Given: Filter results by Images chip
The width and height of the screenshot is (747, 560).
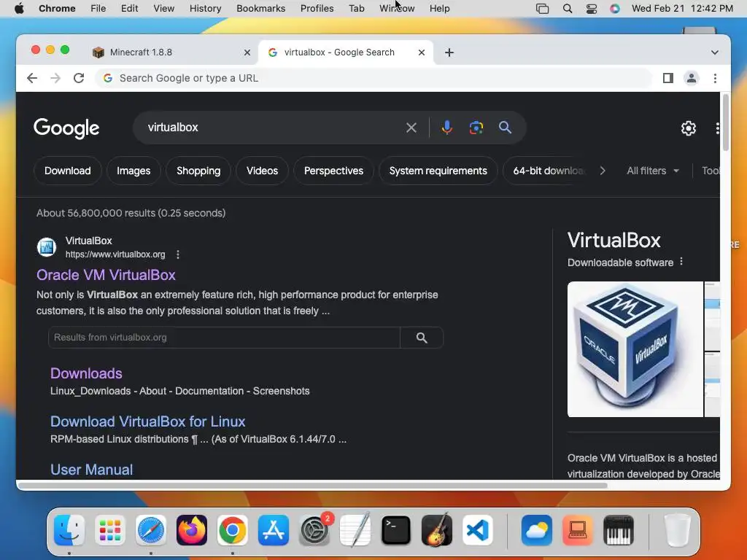Looking at the screenshot, I should click(133, 171).
